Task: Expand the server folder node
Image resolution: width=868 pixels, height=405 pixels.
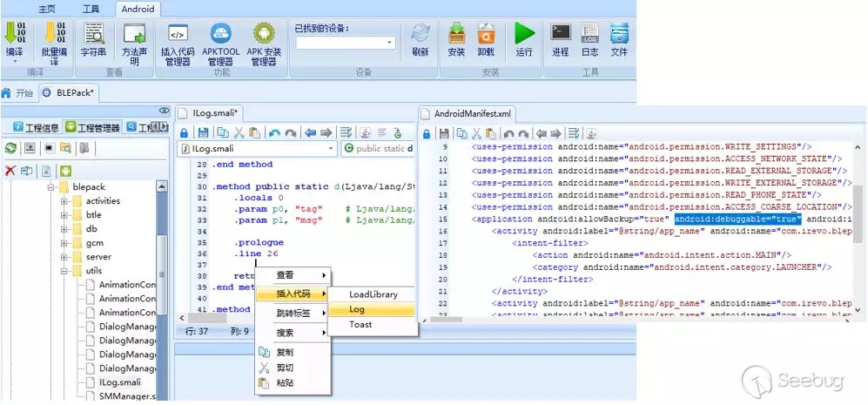Action: pos(64,257)
